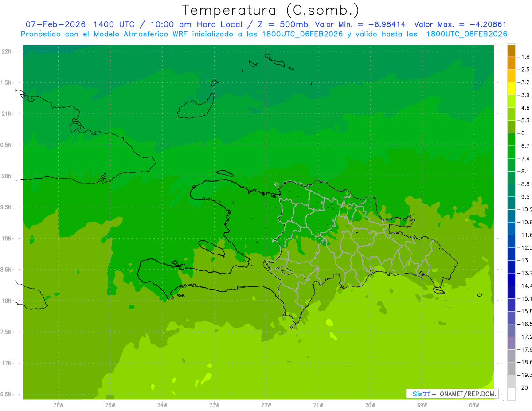Viewport: 532px width, 411px height.
Task: Click the "-5.3" colorbar value label
Action: point(524,120)
